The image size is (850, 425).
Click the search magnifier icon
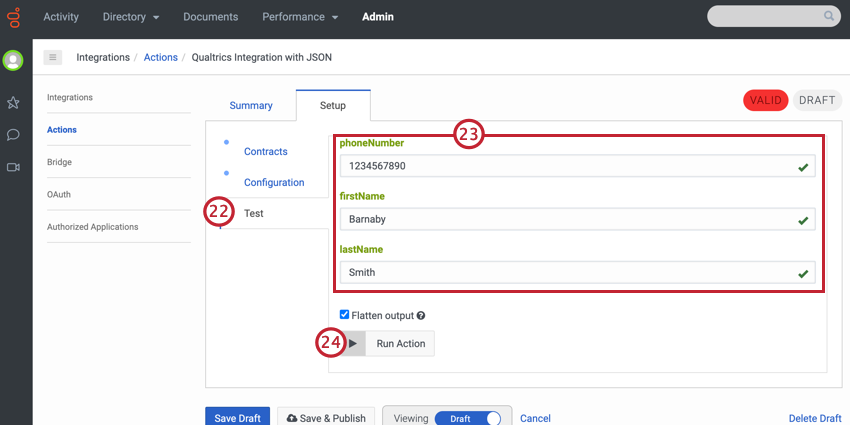pyautogui.click(x=829, y=16)
